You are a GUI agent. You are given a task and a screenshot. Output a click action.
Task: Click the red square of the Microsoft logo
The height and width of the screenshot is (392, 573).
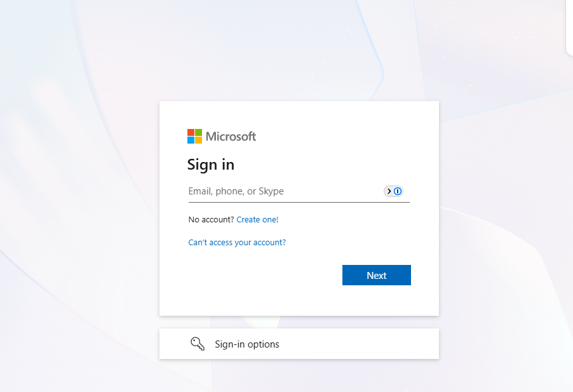[x=191, y=132]
